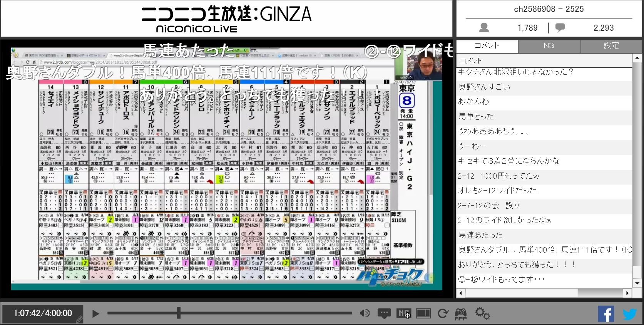The image size is (644, 325).
Task: Select comment "馬連あたった" in the list
Action: pyautogui.click(x=544, y=235)
